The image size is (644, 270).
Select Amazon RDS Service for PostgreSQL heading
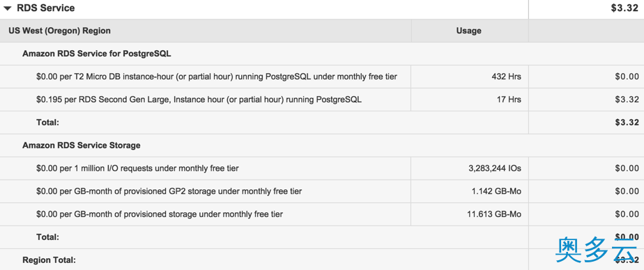pos(97,54)
